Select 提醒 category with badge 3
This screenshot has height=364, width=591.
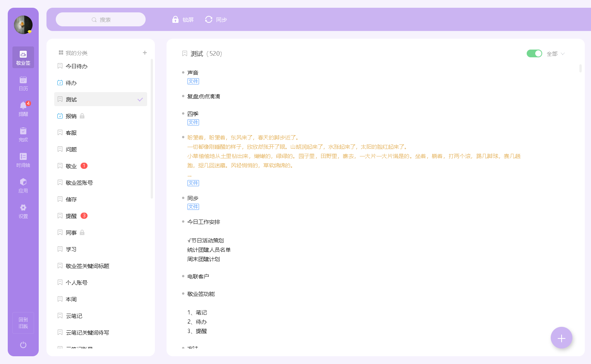point(101,216)
